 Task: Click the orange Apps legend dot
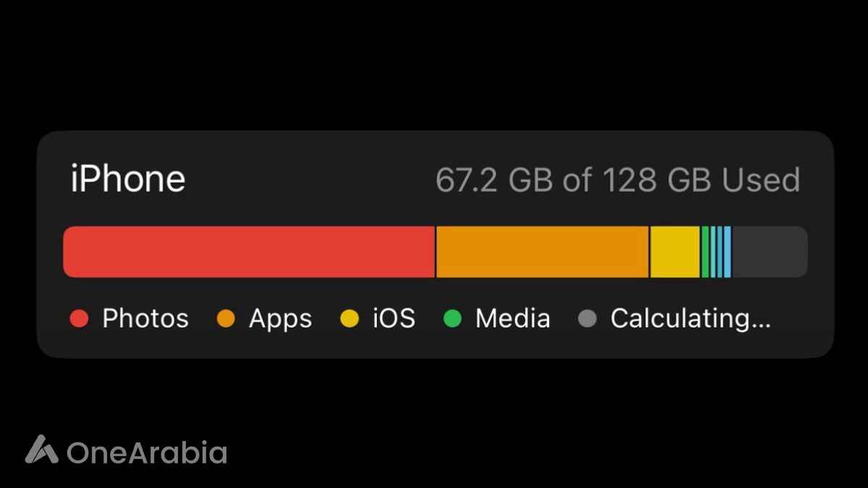226,319
